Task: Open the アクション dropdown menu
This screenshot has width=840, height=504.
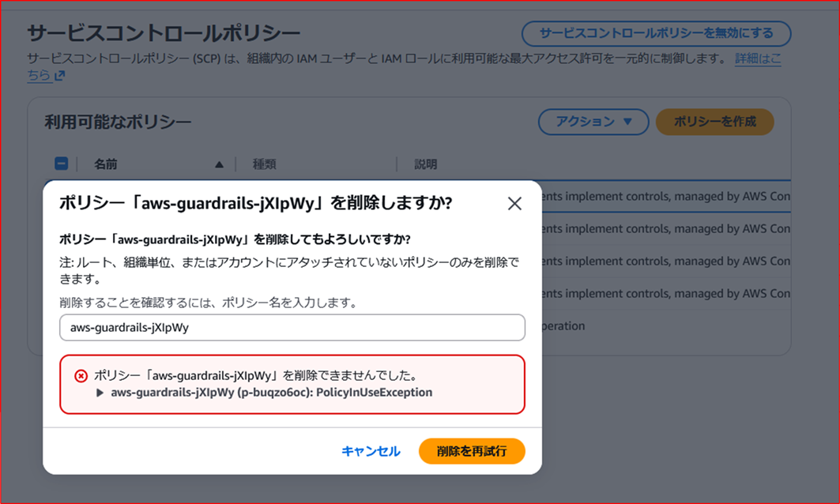Action: point(593,122)
